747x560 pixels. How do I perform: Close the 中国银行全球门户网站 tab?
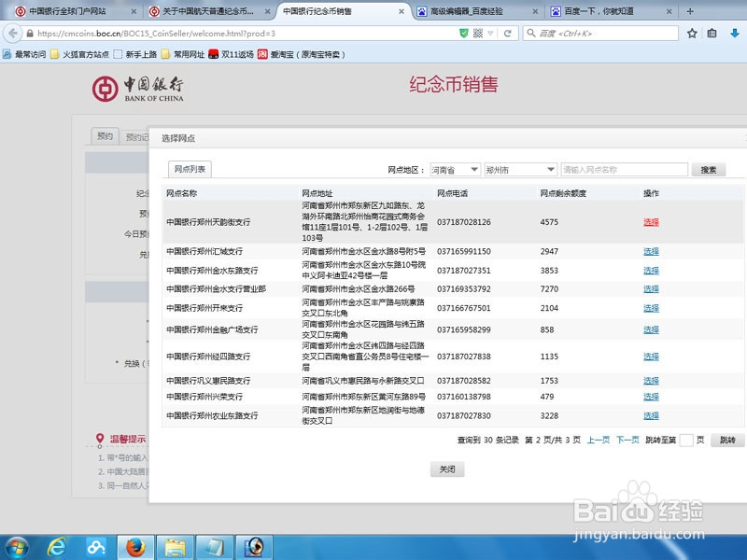134,11
